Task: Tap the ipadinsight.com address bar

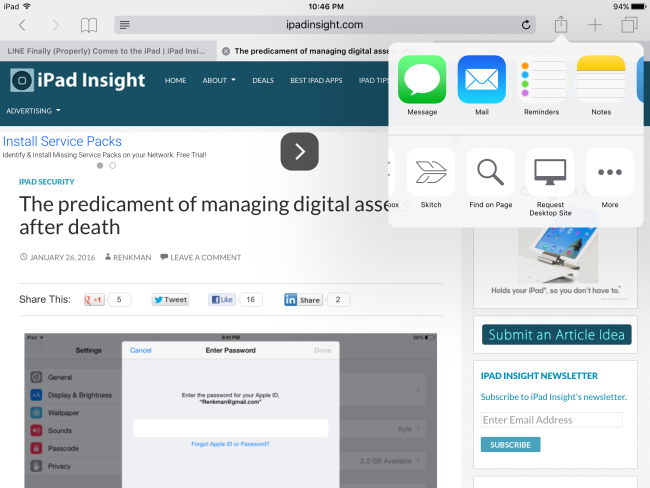Action: tap(325, 25)
